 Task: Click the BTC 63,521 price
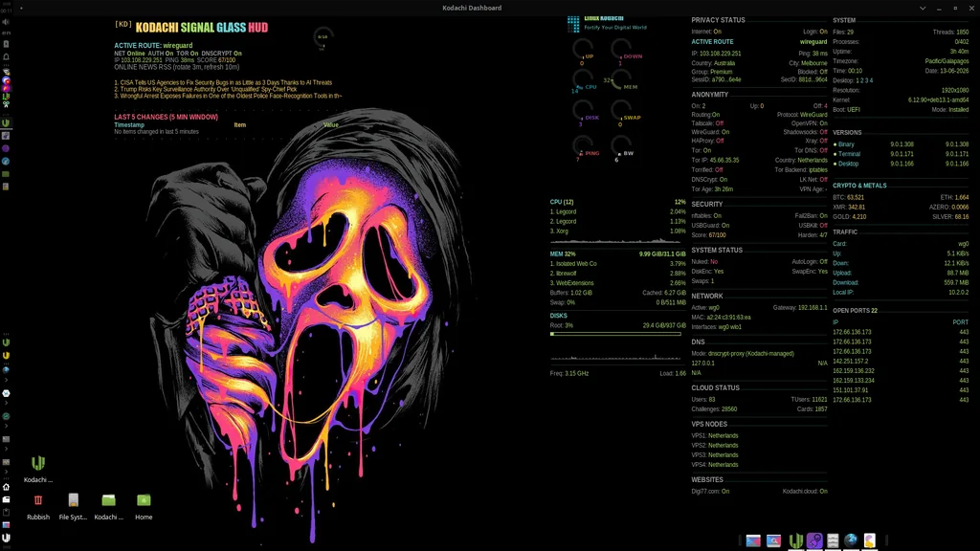pyautogui.click(x=848, y=197)
